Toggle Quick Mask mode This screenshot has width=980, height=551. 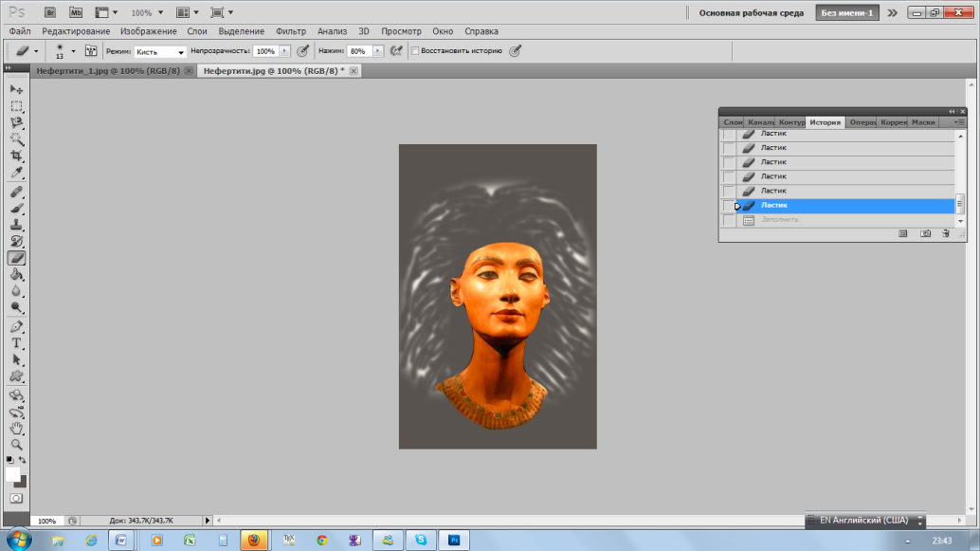coord(16,499)
